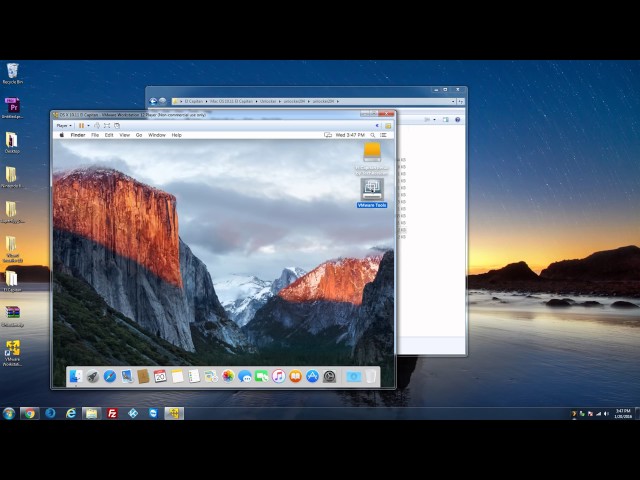Image resolution: width=640 pixels, height=480 pixels.
Task: Open the Finder menu
Action: [x=78, y=135]
